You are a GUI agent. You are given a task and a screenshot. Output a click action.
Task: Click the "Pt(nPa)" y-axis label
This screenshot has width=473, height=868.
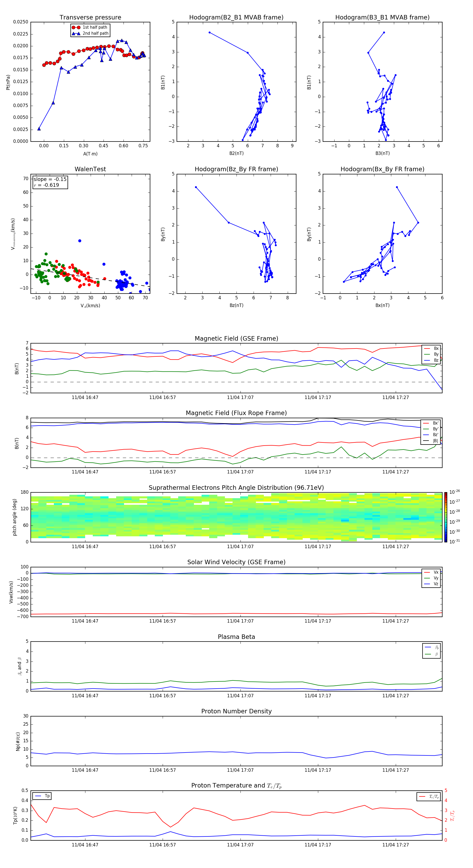(x=8, y=82)
